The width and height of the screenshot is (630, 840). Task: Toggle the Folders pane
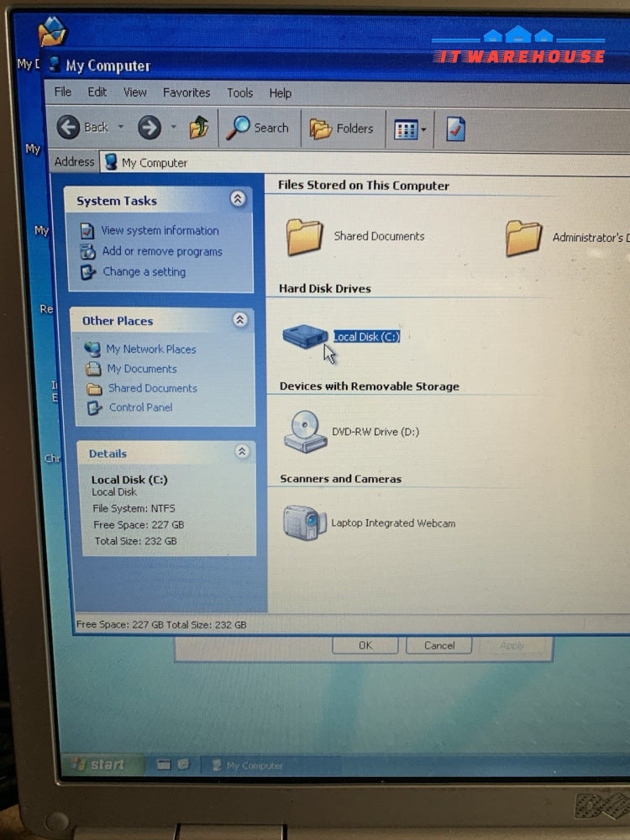pos(341,129)
